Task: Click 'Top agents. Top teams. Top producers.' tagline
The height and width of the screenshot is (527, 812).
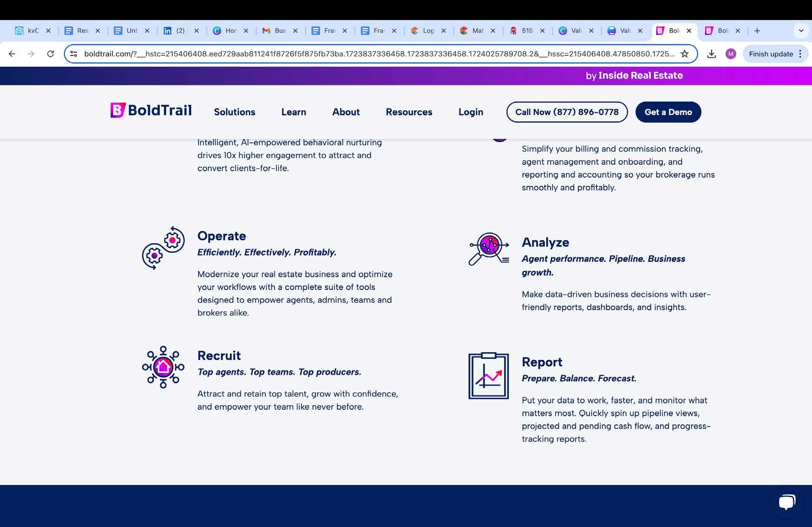Action: [280, 372]
